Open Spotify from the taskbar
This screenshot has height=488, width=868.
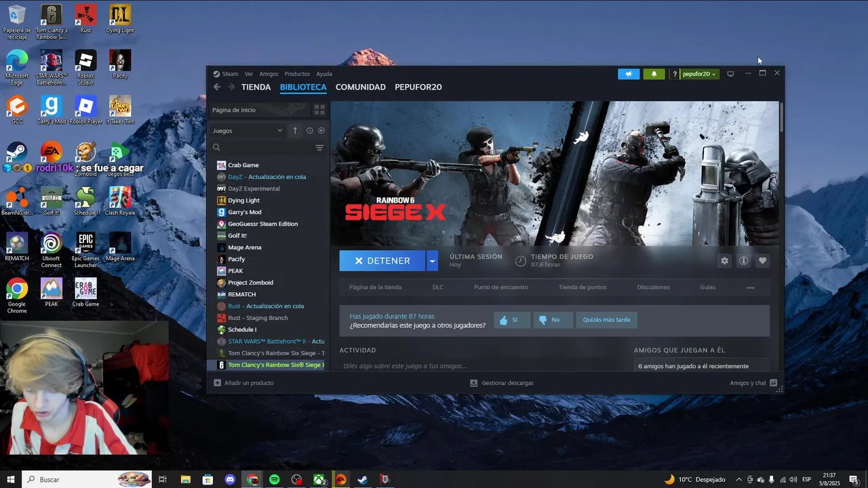[x=274, y=479]
